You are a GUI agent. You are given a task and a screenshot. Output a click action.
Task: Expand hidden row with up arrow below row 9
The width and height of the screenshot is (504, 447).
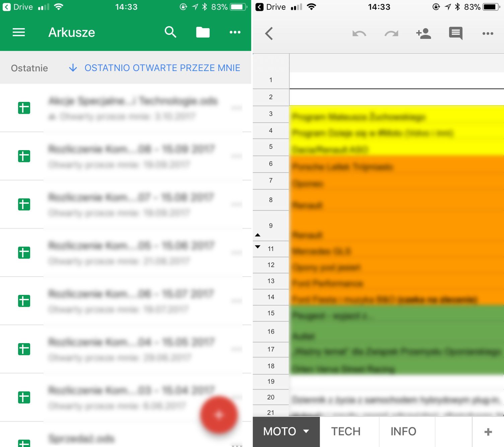click(258, 235)
